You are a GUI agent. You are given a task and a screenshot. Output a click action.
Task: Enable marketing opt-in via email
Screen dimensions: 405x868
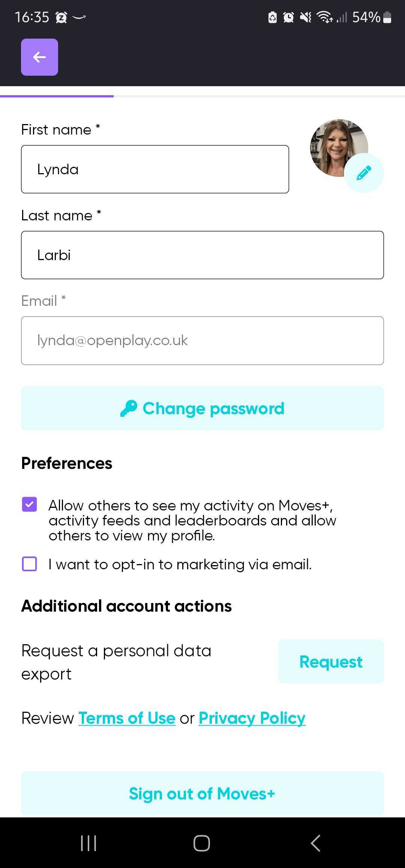pos(29,564)
